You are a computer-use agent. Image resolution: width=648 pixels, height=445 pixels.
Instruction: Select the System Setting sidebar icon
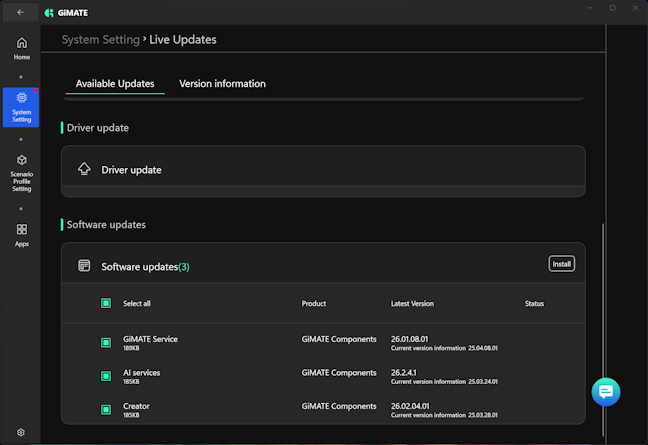21,106
